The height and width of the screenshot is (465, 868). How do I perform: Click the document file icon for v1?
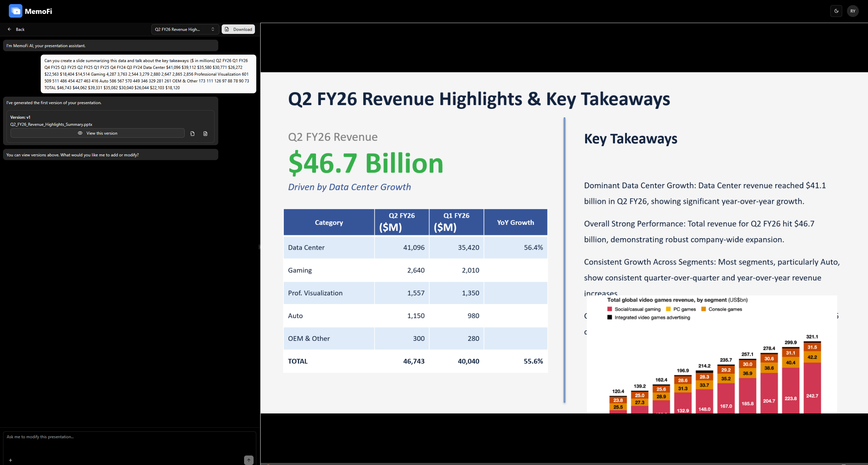coord(205,134)
